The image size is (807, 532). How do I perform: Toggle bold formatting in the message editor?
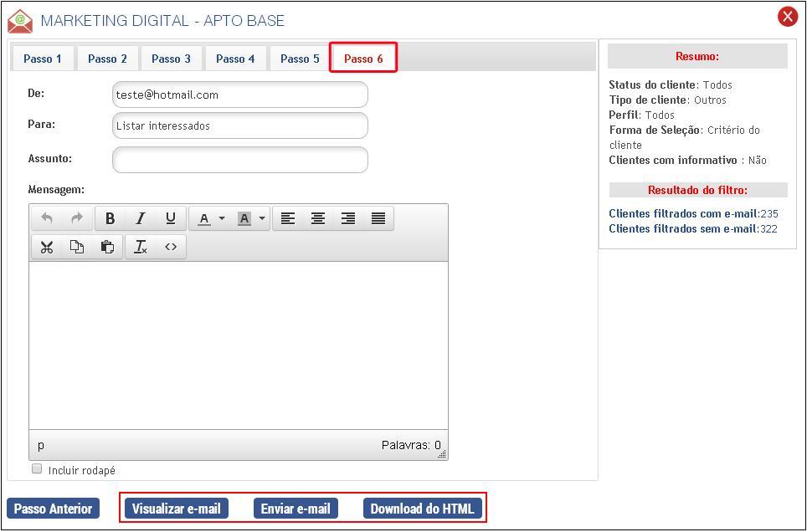(x=110, y=218)
